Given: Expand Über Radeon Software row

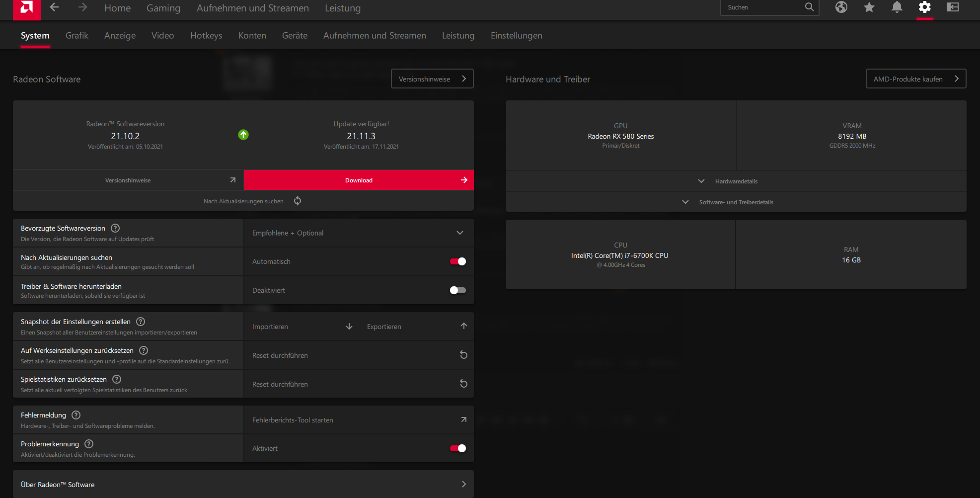Looking at the screenshot, I should [243, 484].
